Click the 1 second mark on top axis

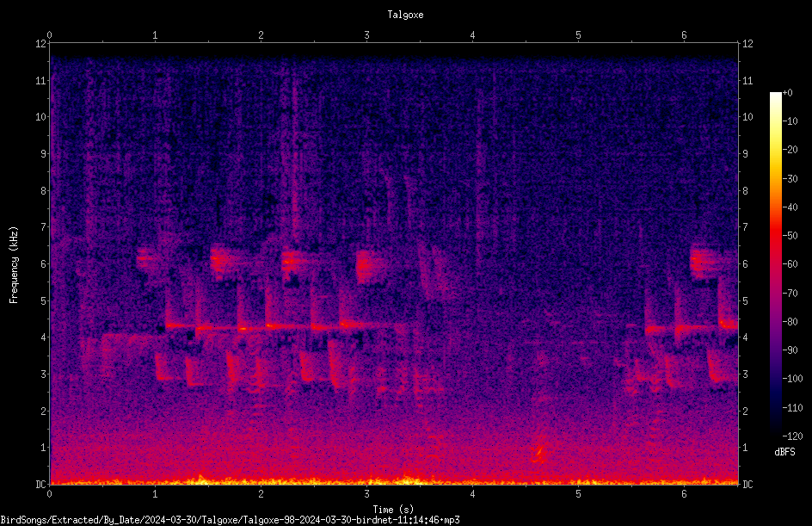click(x=155, y=35)
